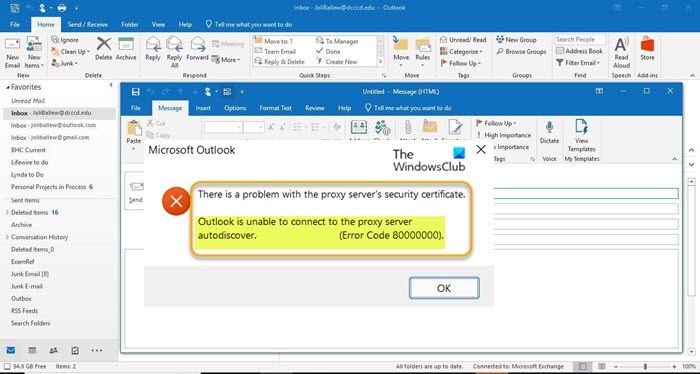The image size is (700, 374).
Task: Switch to Calendar view icon
Action: [32, 350]
